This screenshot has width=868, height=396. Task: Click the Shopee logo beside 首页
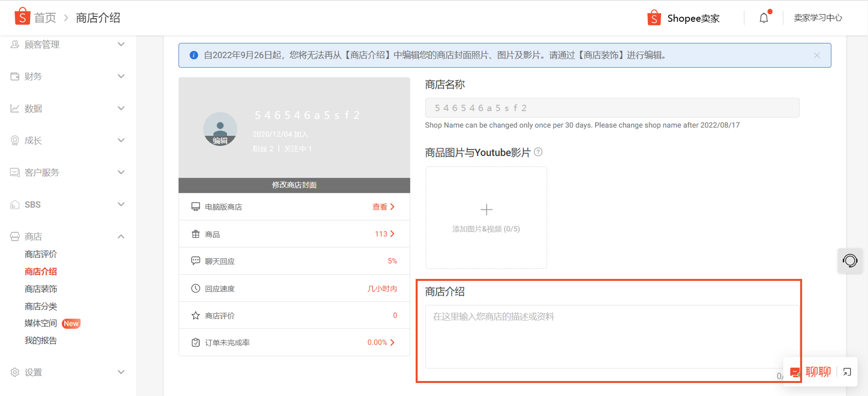coord(22,17)
